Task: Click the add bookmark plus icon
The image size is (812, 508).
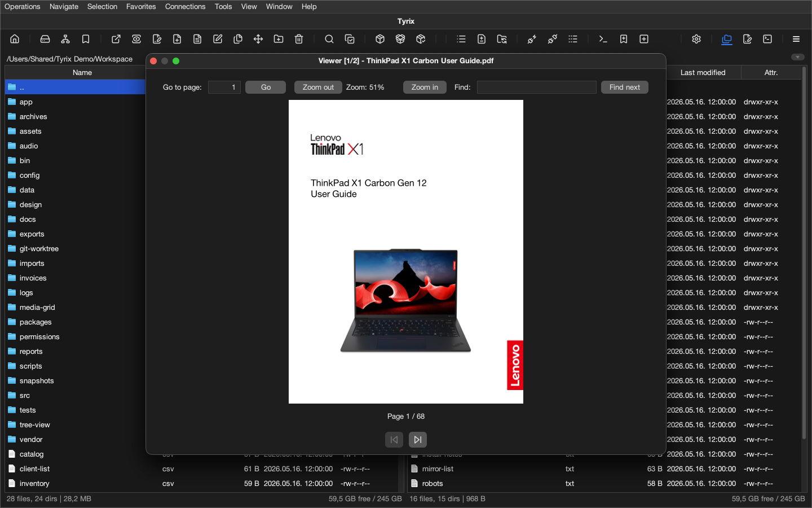Action: tap(624, 39)
